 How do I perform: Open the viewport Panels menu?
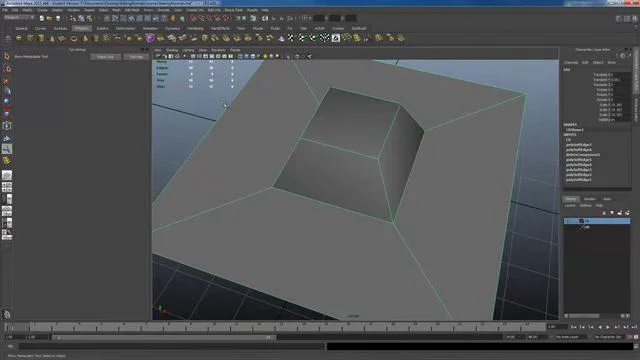pos(235,50)
